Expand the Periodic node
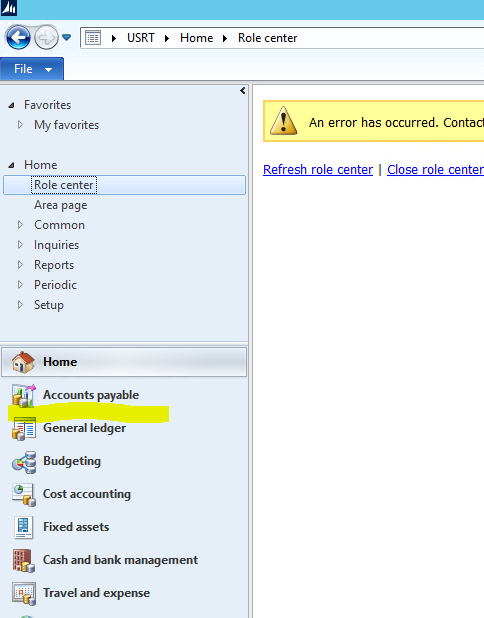Image resolution: width=484 pixels, height=618 pixels. click(x=20, y=285)
